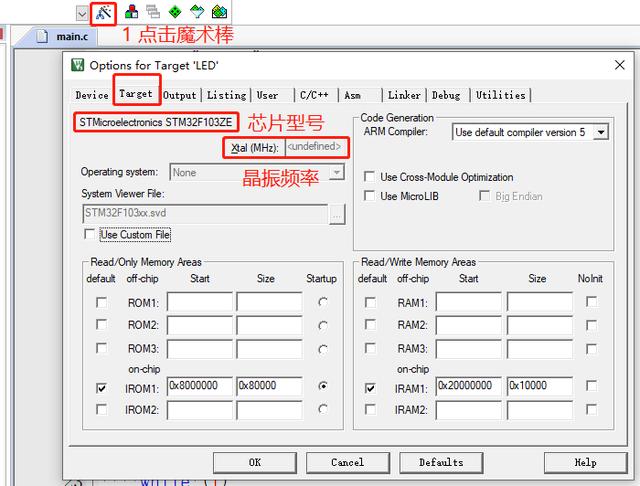This screenshot has height=486, width=640.
Task: Click the Options for Target magic wand icon
Action: (104, 13)
